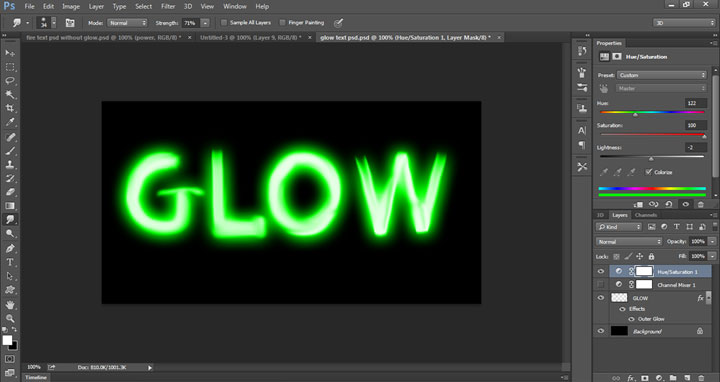Create a new group folder icon

pos(673,378)
